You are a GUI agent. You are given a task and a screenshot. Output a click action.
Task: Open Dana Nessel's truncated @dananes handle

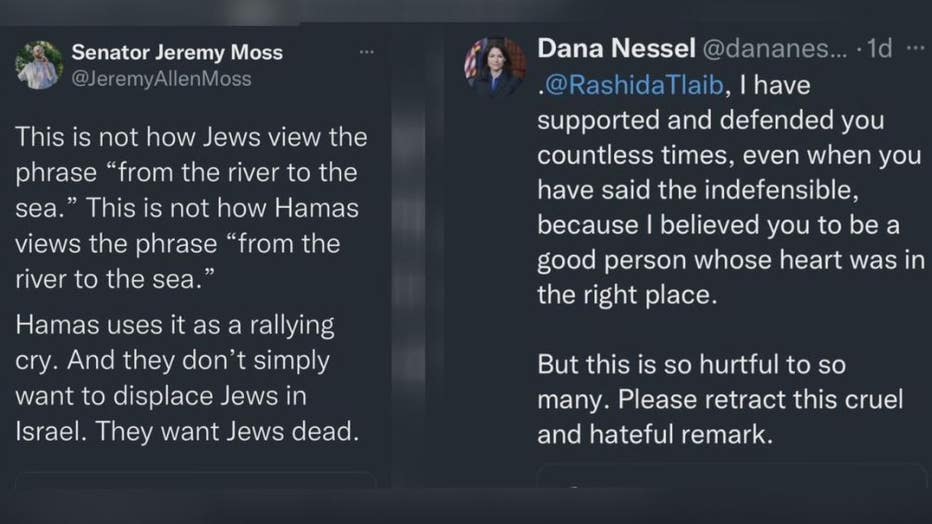(x=768, y=48)
